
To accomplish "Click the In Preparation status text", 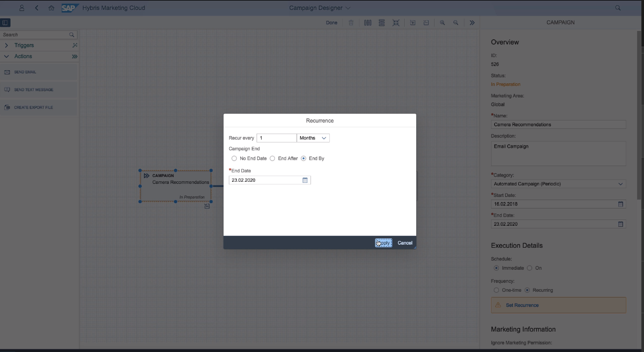I will [x=506, y=84].
